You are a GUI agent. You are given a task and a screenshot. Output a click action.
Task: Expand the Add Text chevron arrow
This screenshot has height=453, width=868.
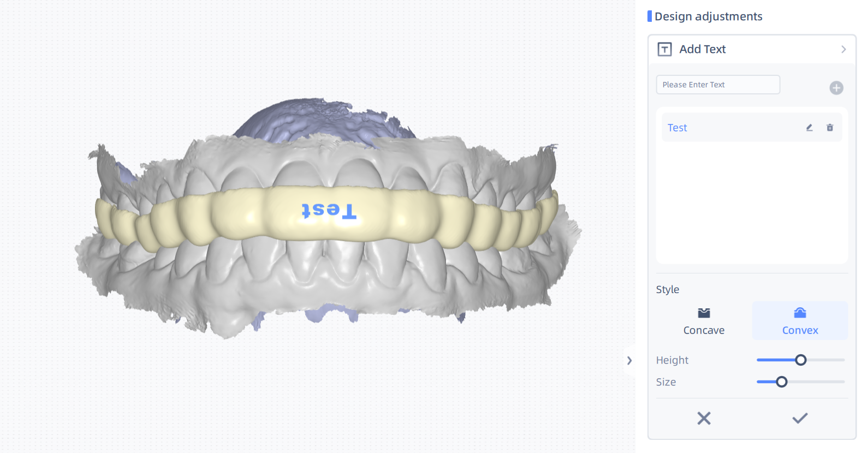click(x=843, y=49)
